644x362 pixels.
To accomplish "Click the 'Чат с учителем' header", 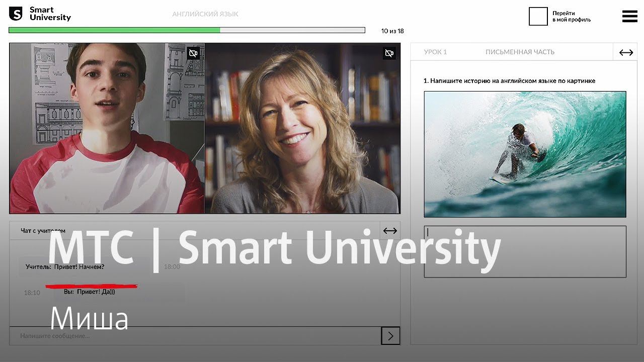I will tap(43, 231).
